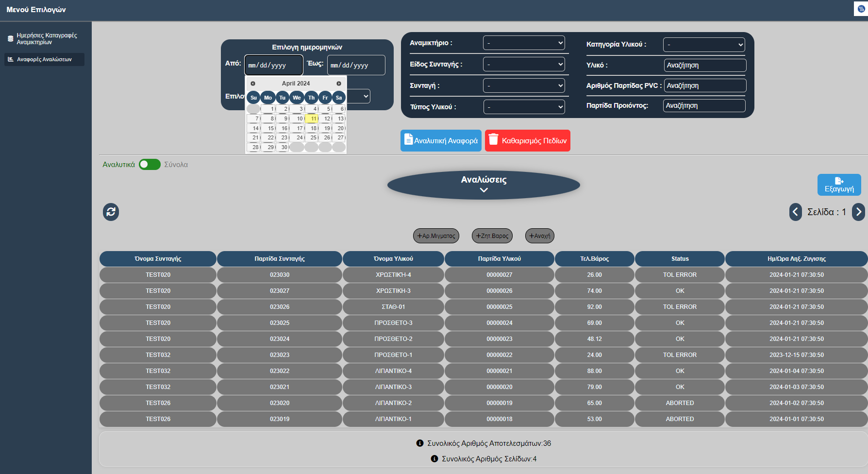The width and height of the screenshot is (868, 474).
Task: Click Καθαρισμός Πεδίων button
Action: (528, 140)
